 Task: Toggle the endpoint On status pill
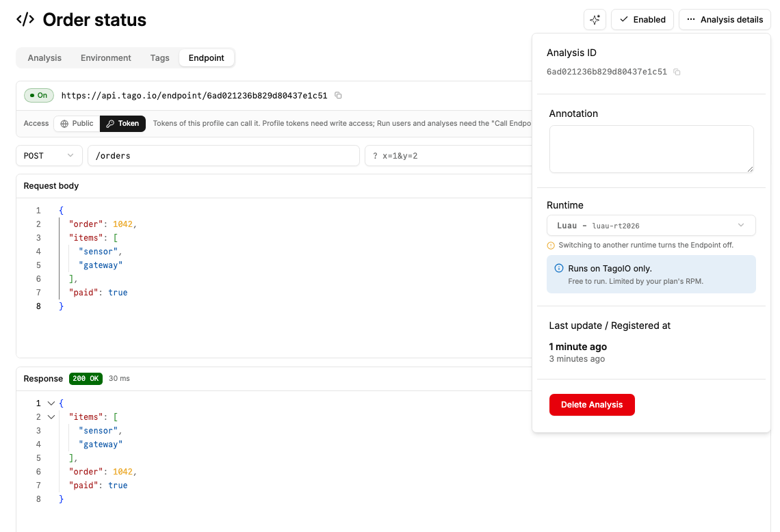[x=39, y=95]
